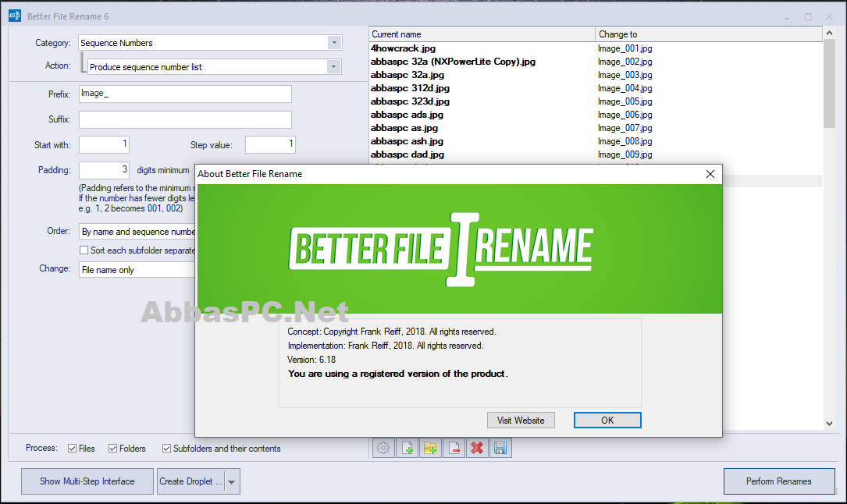Click the red X clear list icon

(477, 448)
